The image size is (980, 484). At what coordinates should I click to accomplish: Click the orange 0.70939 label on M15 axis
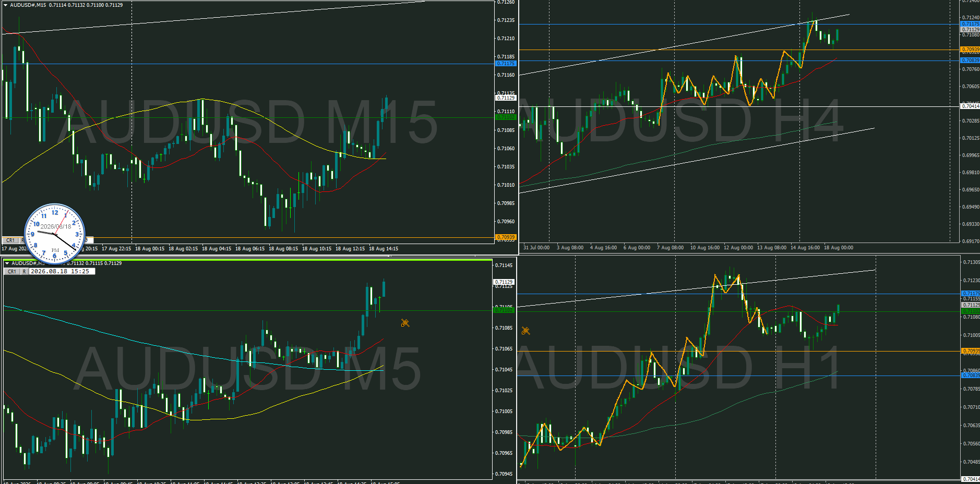[x=505, y=237]
